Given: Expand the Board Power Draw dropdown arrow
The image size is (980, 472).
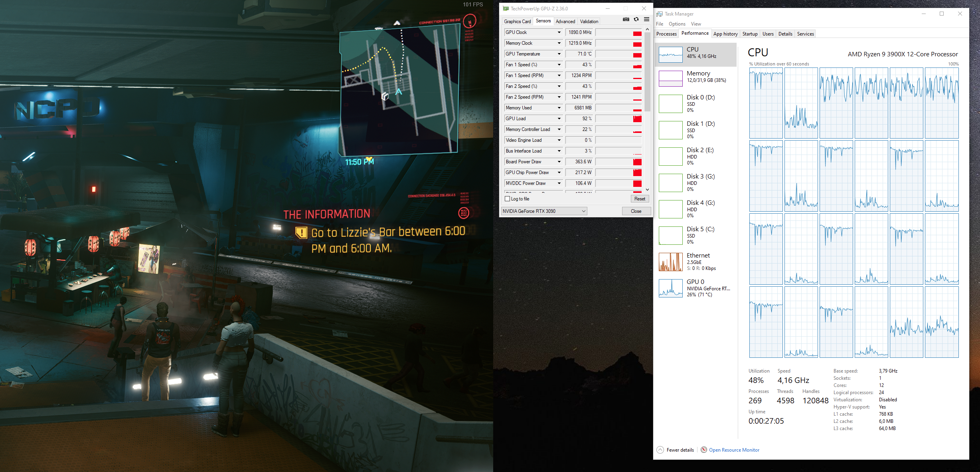Looking at the screenshot, I should tap(559, 162).
